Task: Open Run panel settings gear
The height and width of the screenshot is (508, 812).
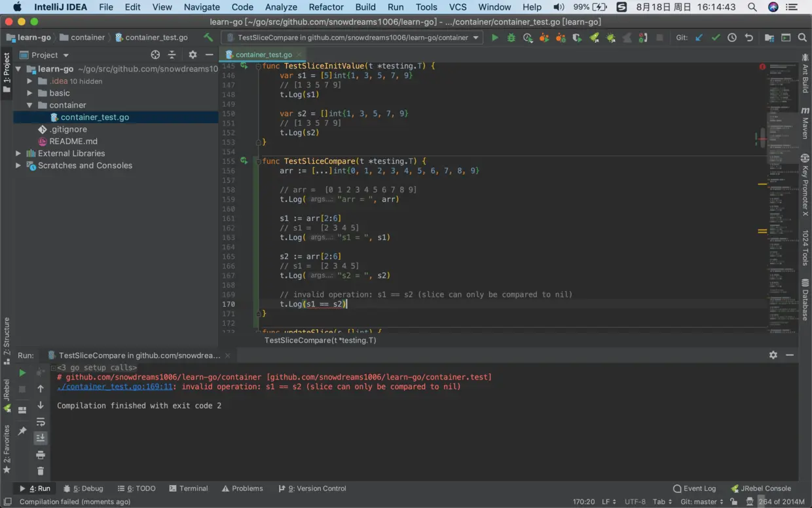Action: (773, 355)
